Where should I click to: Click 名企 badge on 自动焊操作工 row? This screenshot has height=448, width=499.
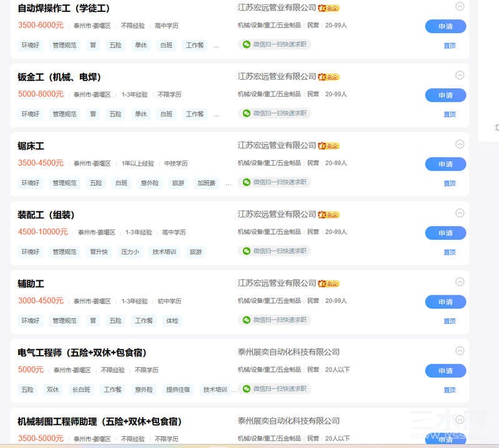(x=329, y=8)
